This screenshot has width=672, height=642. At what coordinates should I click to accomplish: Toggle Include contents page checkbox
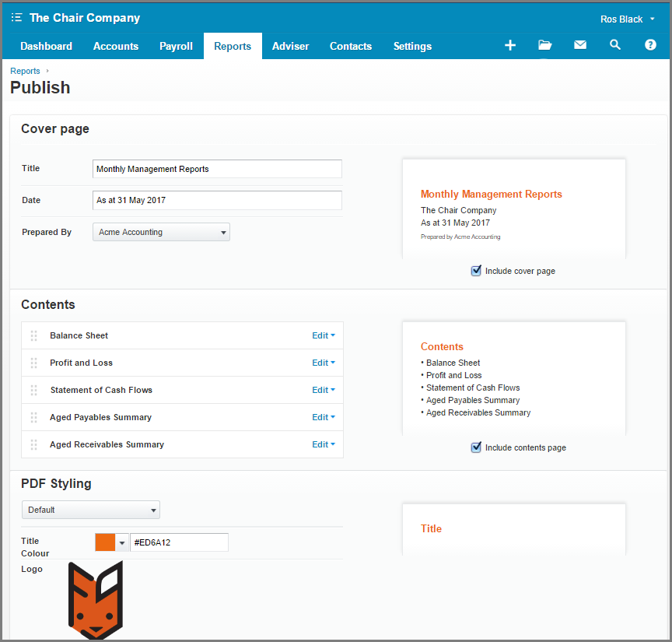(476, 447)
